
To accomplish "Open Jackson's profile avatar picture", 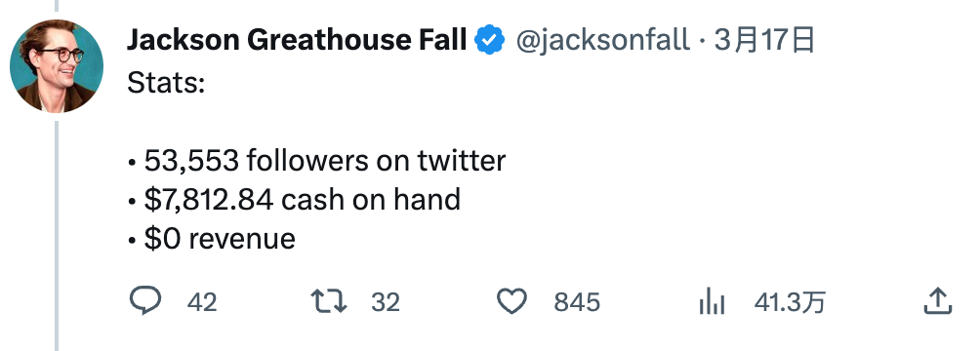I will [57, 65].
